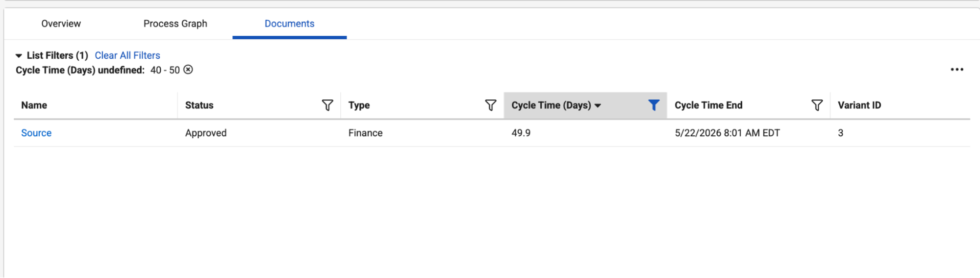
Task: Collapse the List Filters section
Action: point(19,55)
